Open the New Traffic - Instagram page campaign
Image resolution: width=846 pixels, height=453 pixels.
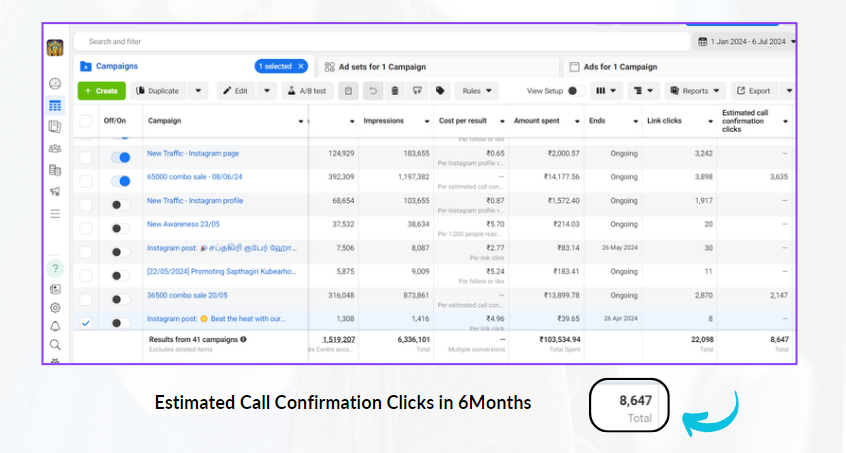(193, 154)
